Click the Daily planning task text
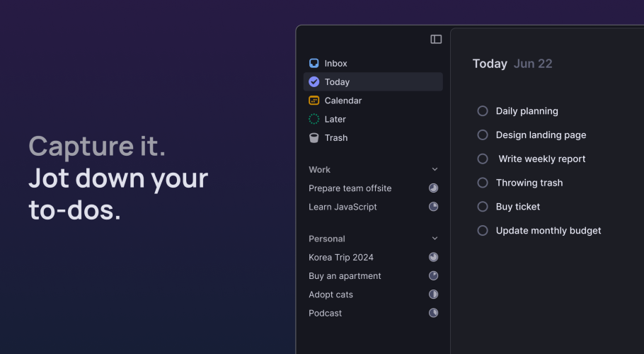 [527, 111]
